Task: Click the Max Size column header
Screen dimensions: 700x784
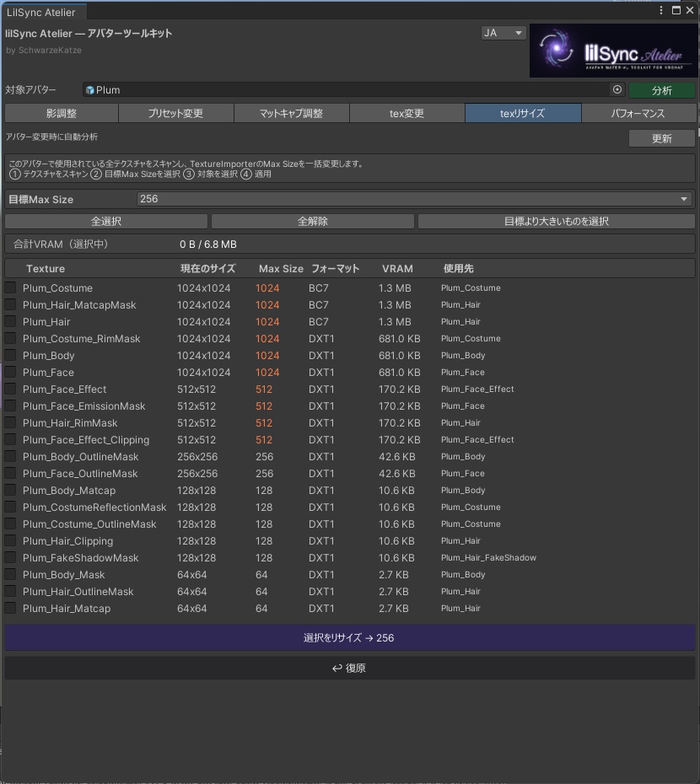Action: 281,269
